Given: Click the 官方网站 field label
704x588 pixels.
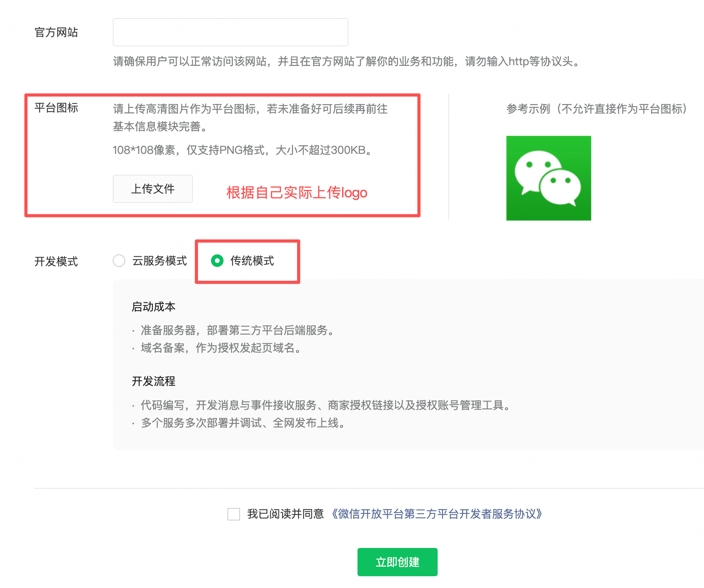Looking at the screenshot, I should click(56, 32).
